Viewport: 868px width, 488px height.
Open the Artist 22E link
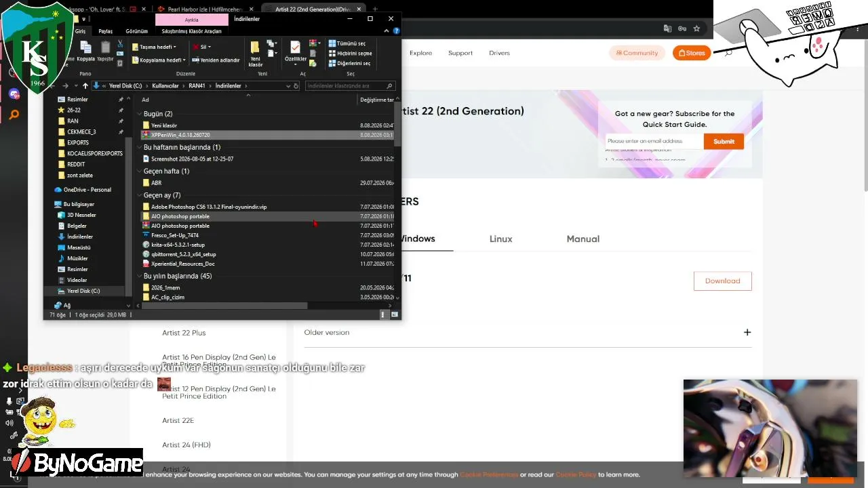(178, 420)
